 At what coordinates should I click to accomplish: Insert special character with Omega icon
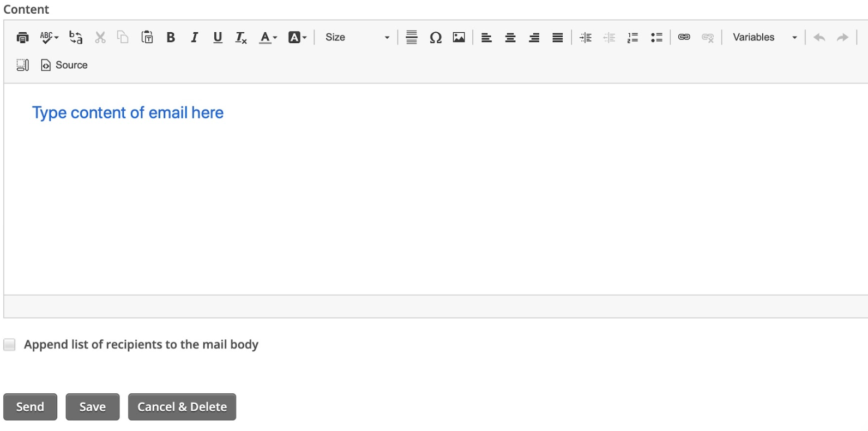click(x=435, y=37)
